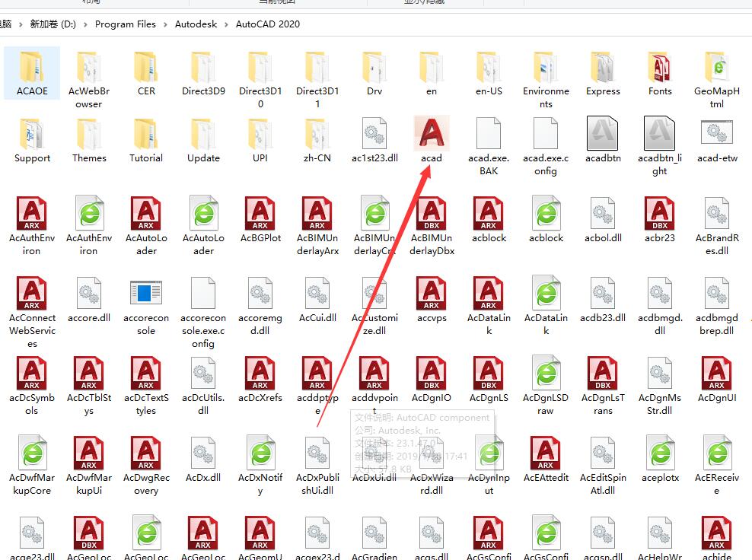Select the Drv folder
The height and width of the screenshot is (560, 752).
(374, 73)
